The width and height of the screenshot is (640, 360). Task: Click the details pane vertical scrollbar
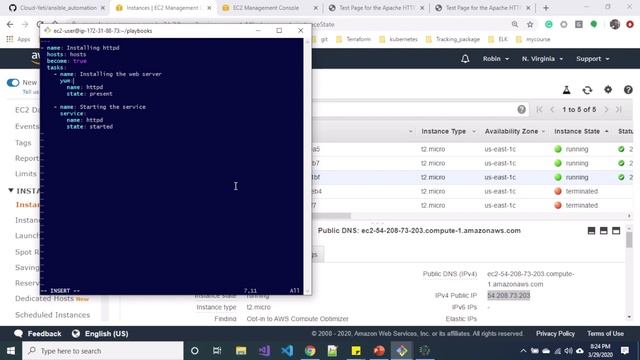(x=629, y=240)
